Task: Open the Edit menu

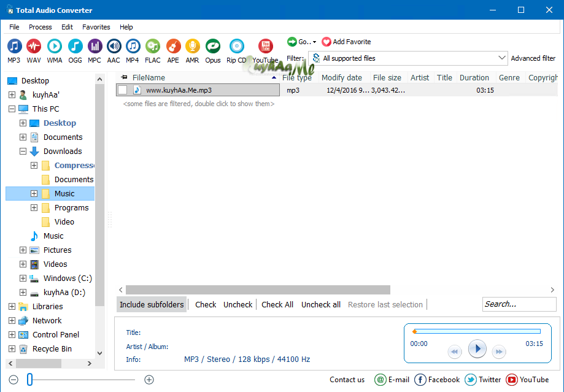Action: point(67,27)
